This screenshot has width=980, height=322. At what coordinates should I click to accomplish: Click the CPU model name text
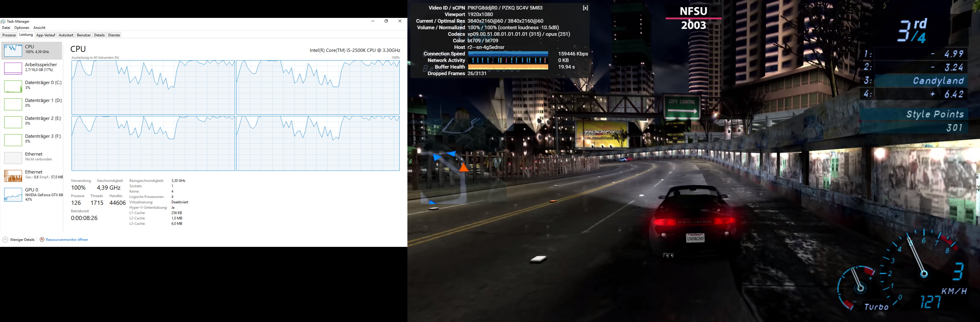point(355,50)
